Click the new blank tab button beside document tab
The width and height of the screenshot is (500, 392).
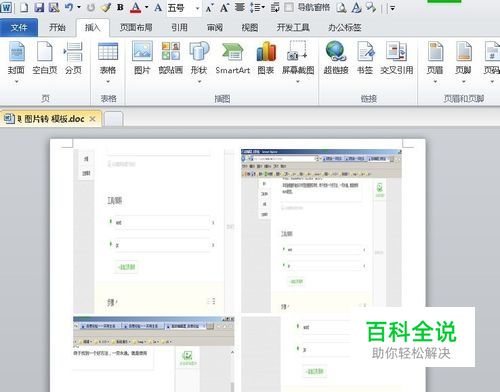pyautogui.click(x=114, y=119)
